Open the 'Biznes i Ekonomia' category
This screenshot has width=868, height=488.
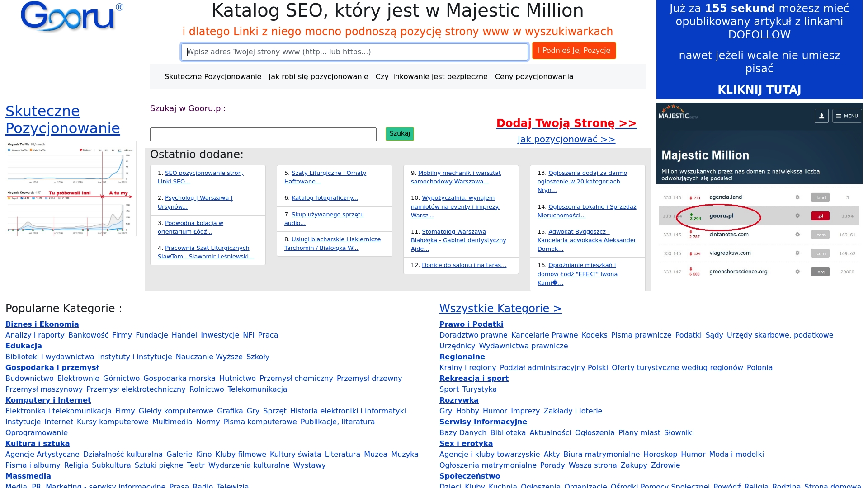[x=42, y=324]
